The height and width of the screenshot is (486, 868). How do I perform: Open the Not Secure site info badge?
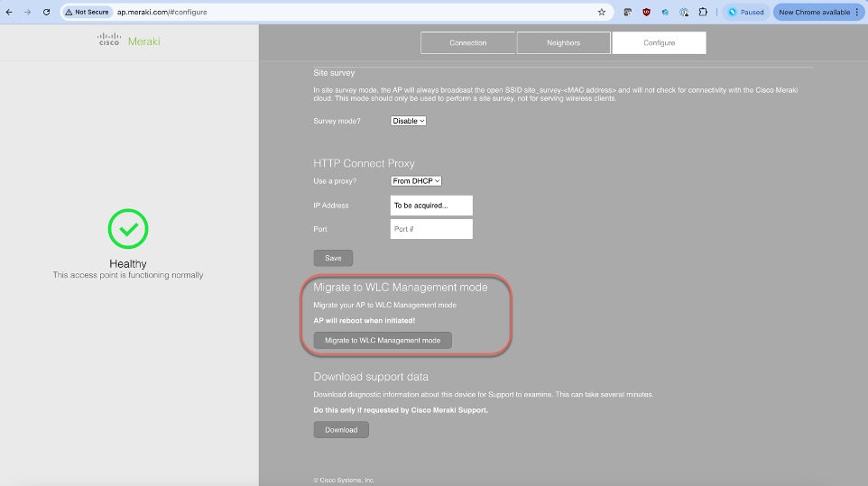pos(87,12)
